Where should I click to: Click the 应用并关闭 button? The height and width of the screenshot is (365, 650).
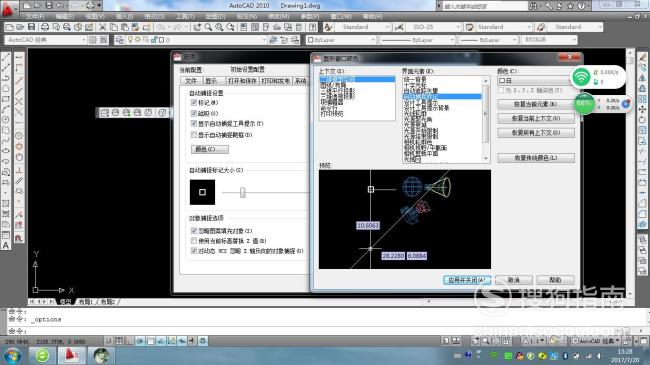pos(467,280)
